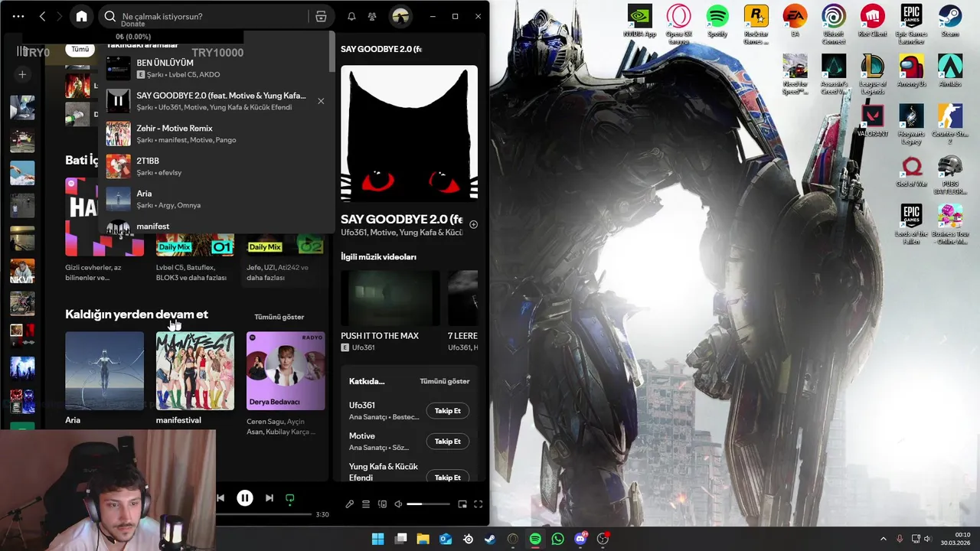Image resolution: width=980 pixels, height=551 pixels.
Task: Open the miniplayer icon
Action: 462,504
